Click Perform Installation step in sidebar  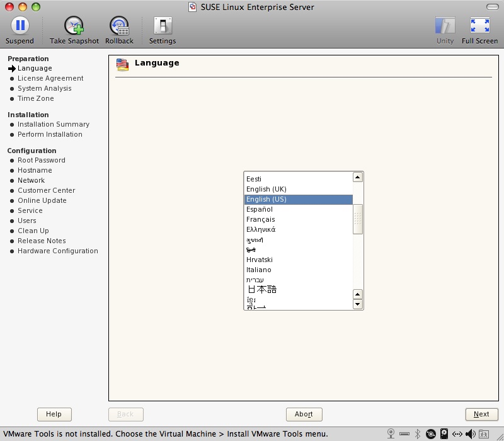point(50,134)
